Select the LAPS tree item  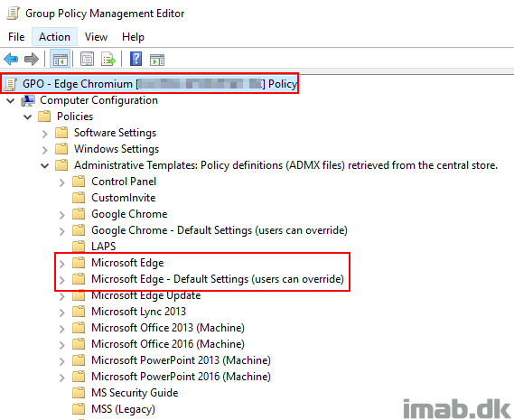[104, 247]
